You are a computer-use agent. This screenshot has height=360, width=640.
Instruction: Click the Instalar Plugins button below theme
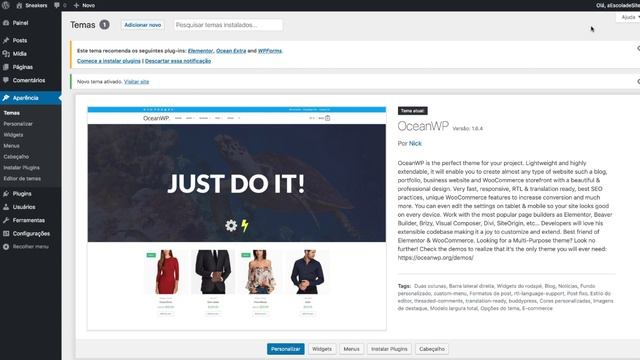tap(389, 349)
